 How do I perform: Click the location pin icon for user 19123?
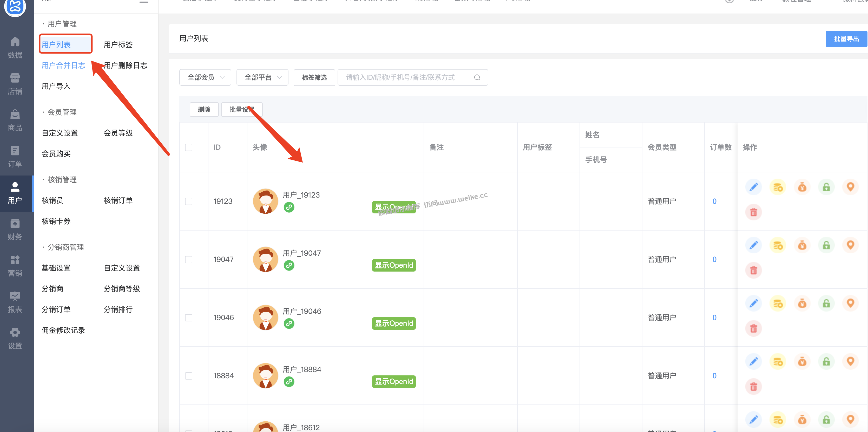[x=850, y=187]
